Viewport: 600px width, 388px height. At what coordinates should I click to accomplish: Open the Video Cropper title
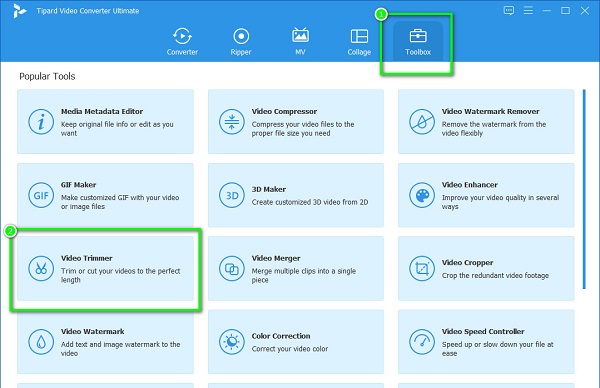(x=467, y=262)
